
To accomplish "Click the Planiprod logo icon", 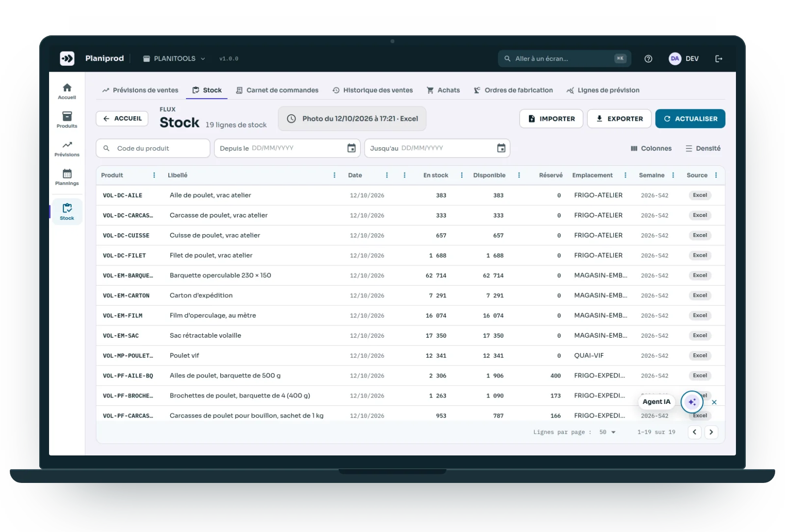I will 67,58.
